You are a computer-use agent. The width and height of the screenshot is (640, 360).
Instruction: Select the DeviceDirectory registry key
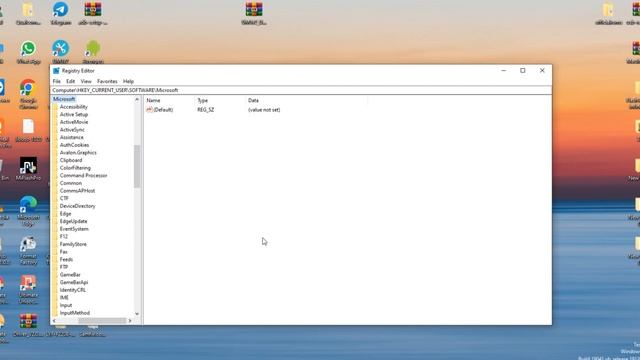click(77, 206)
